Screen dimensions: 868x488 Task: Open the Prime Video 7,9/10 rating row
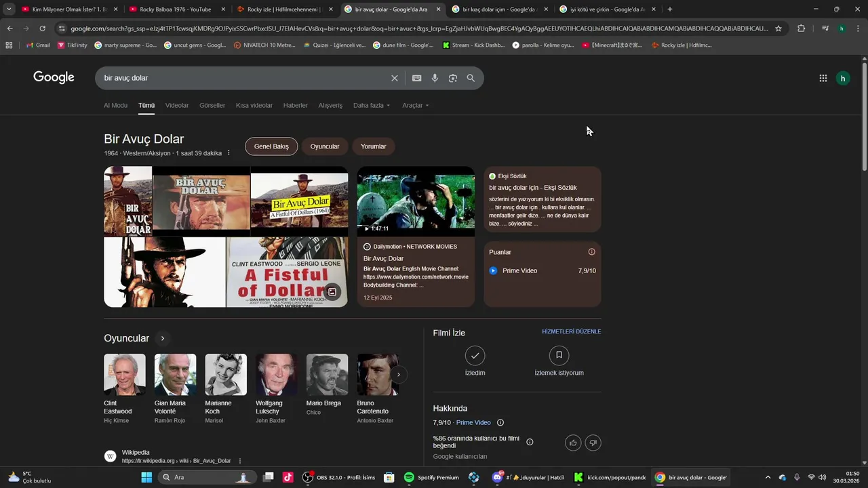(542, 270)
